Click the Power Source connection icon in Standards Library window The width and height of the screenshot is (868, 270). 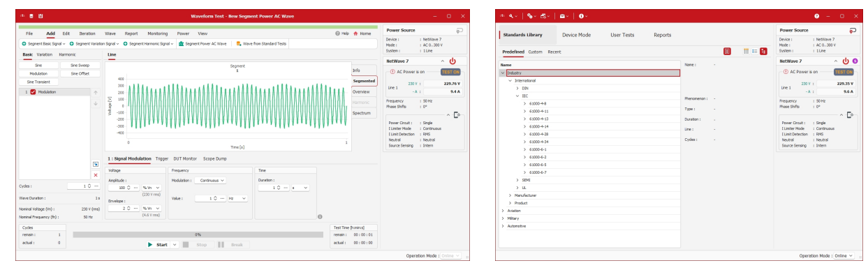[x=853, y=31]
